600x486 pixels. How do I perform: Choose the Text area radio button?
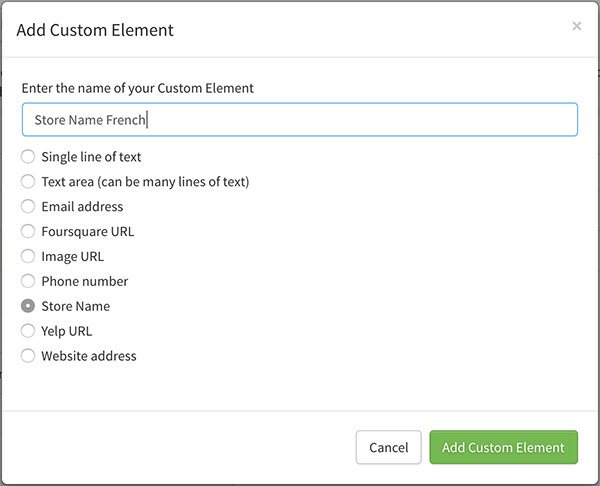(28, 181)
